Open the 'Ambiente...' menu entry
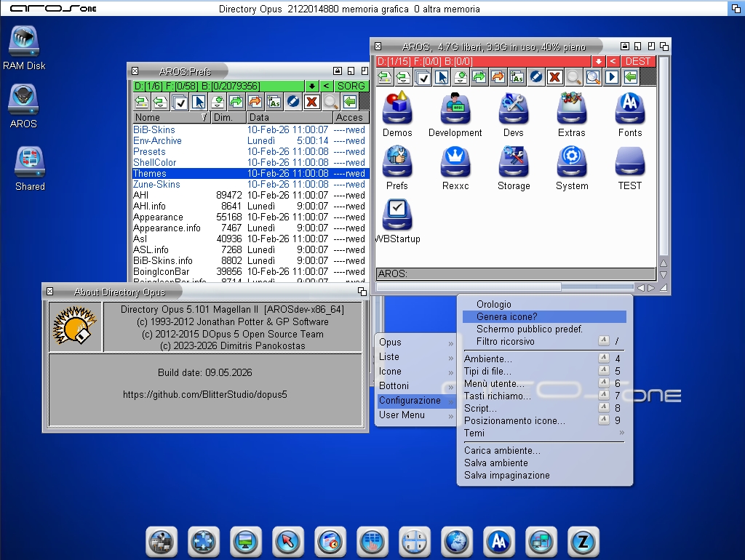The width and height of the screenshot is (745, 560). pos(544,359)
